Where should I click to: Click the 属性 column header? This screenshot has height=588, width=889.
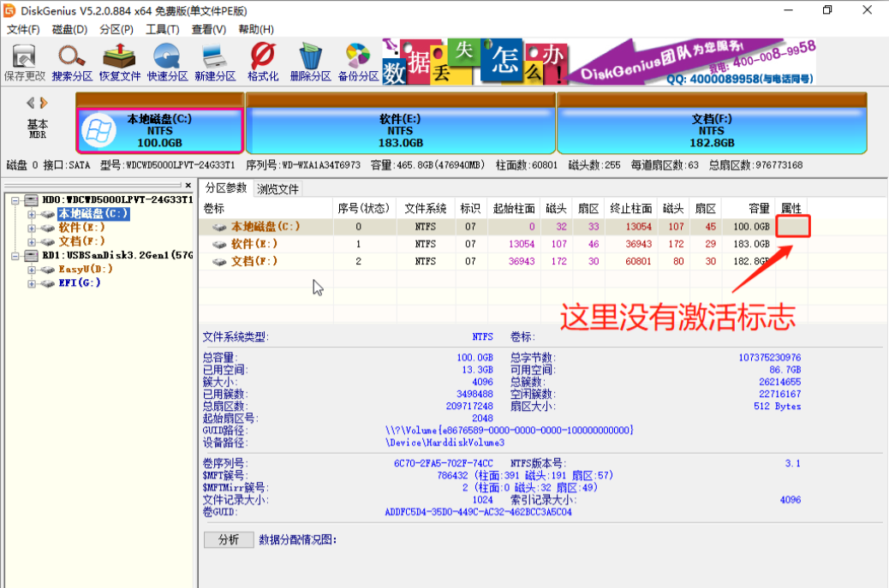click(x=791, y=209)
